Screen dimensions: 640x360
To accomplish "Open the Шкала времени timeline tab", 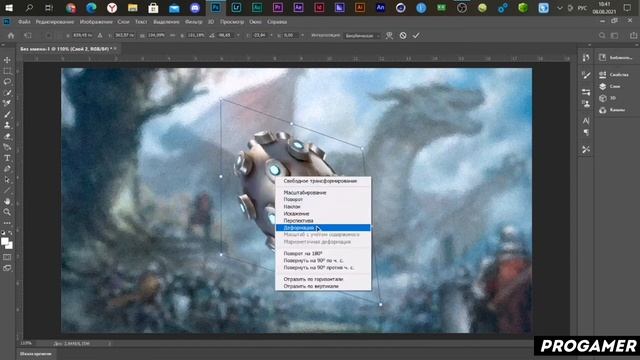I will pyautogui.click(x=36, y=354).
